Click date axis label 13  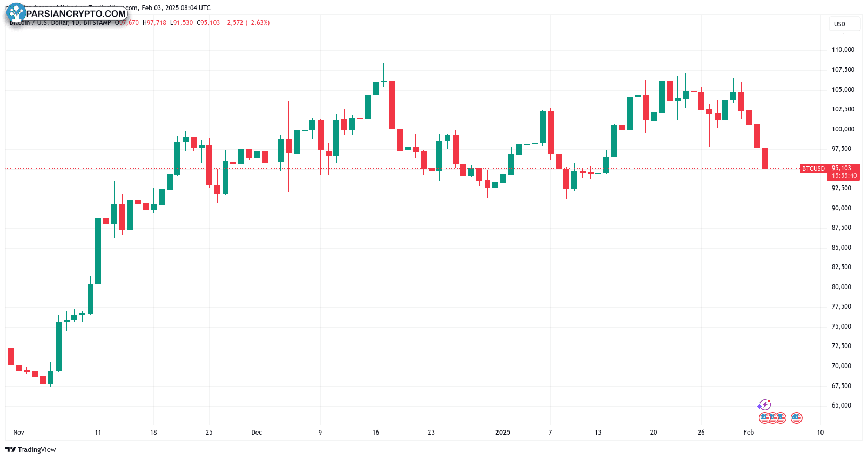point(598,433)
